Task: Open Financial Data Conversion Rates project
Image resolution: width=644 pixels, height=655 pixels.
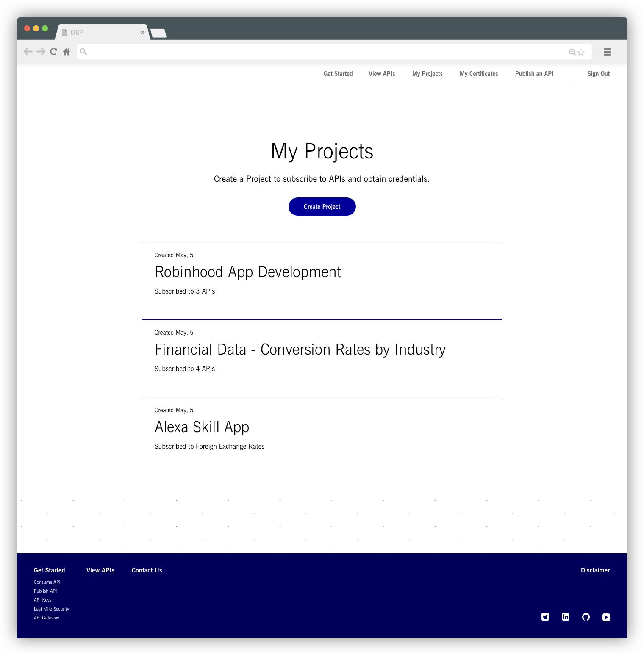Action: 300,350
